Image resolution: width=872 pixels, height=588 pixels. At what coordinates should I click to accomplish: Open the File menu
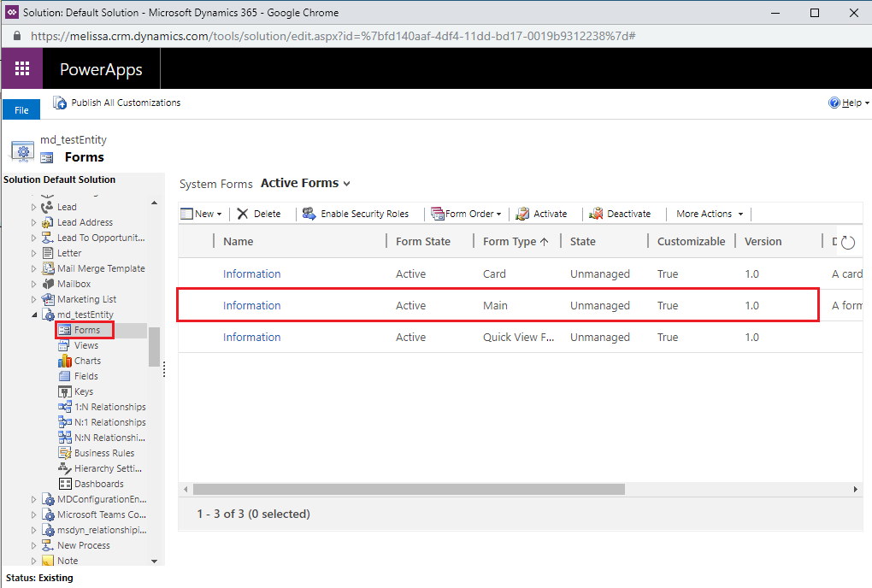pos(21,110)
